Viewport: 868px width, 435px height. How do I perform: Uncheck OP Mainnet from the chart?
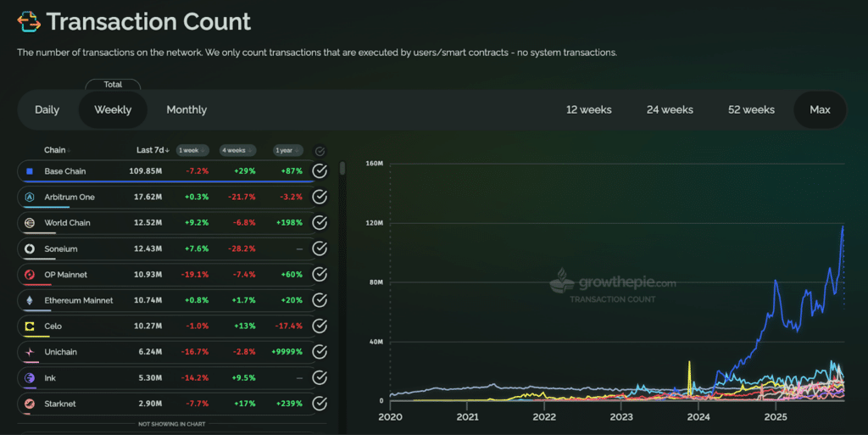(x=320, y=274)
